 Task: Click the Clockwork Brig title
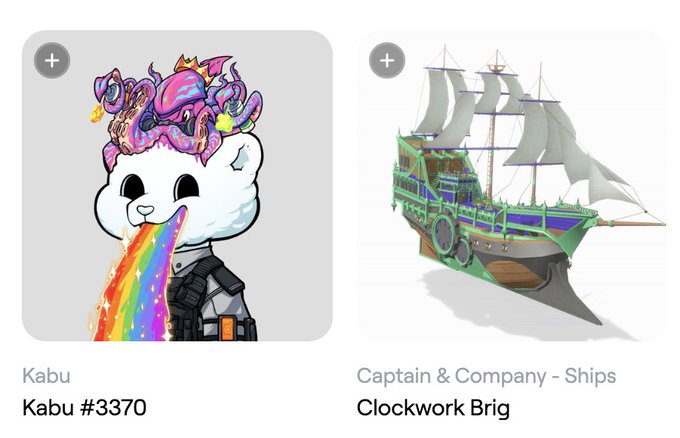[x=433, y=408]
